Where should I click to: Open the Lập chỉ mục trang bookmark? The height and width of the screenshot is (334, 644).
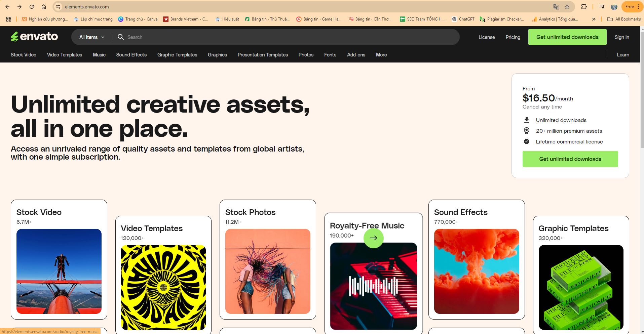click(93, 19)
